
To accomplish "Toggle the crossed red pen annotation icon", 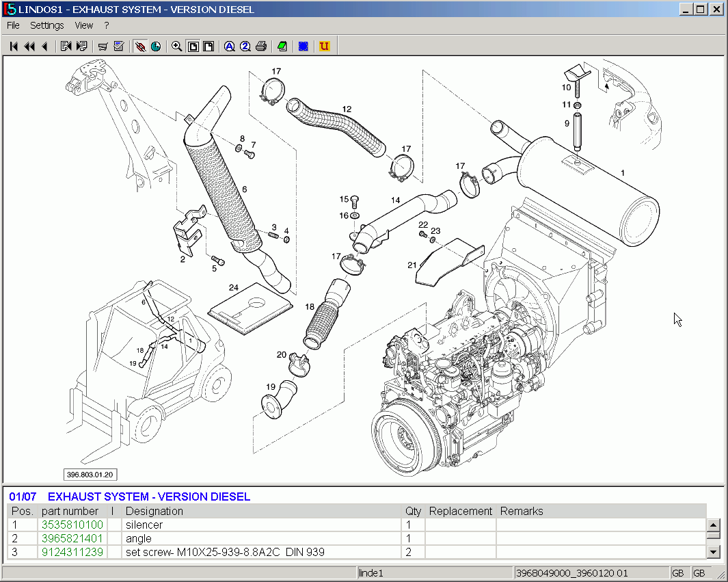I will 141,47.
